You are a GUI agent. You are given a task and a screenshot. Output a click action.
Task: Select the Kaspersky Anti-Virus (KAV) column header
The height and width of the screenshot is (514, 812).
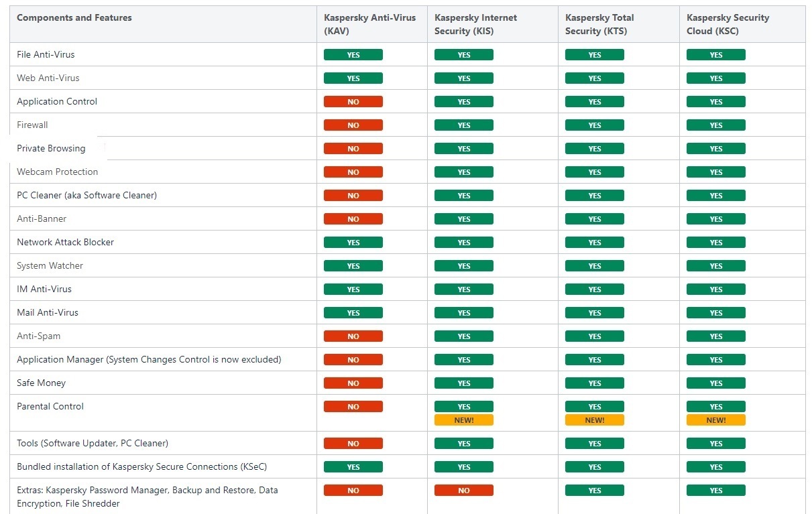pyautogui.click(x=371, y=24)
